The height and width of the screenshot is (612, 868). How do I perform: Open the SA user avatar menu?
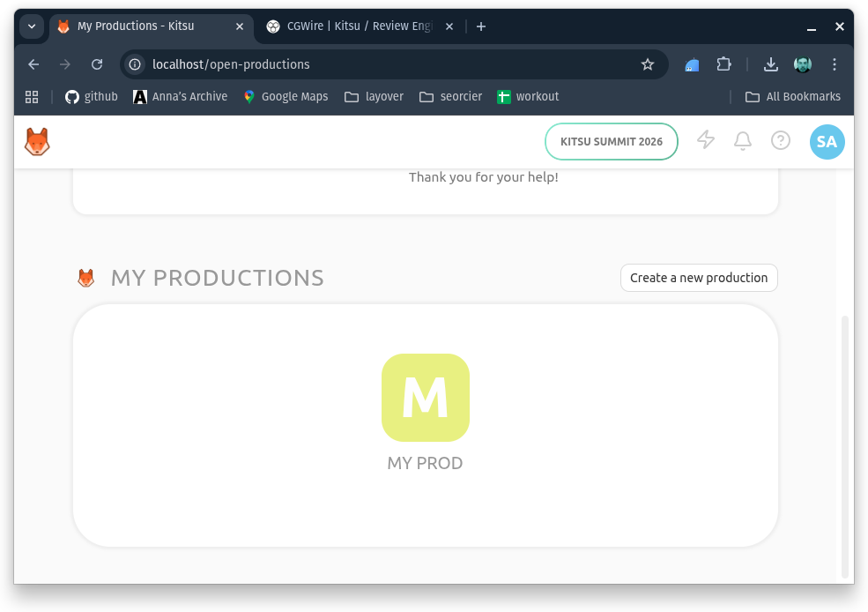(x=827, y=142)
